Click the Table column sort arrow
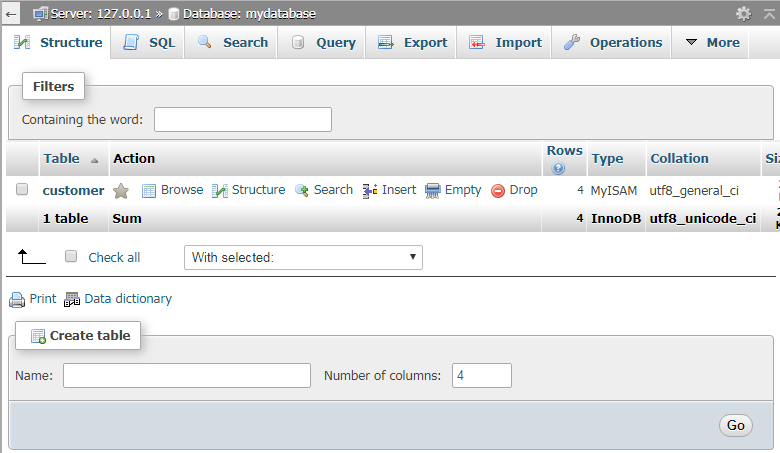780x453 pixels. coord(95,160)
